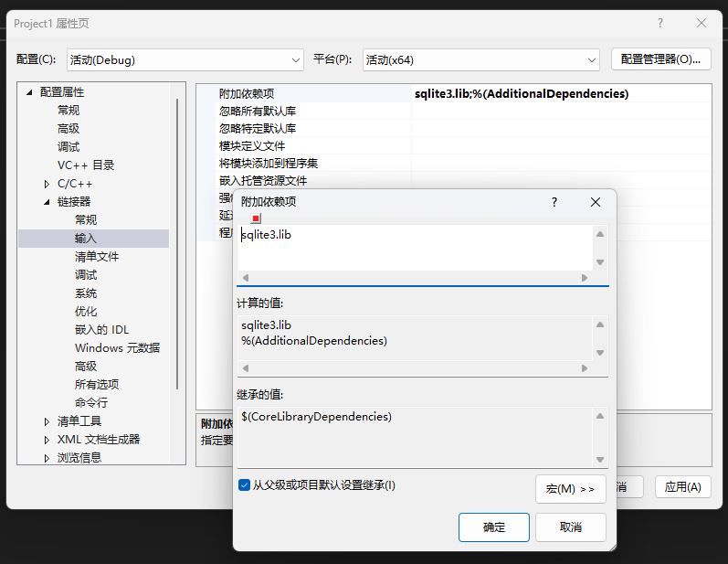Viewport: 728px width, 564px height.
Task: Expand the 清单工具 tree node
Action: pos(47,421)
